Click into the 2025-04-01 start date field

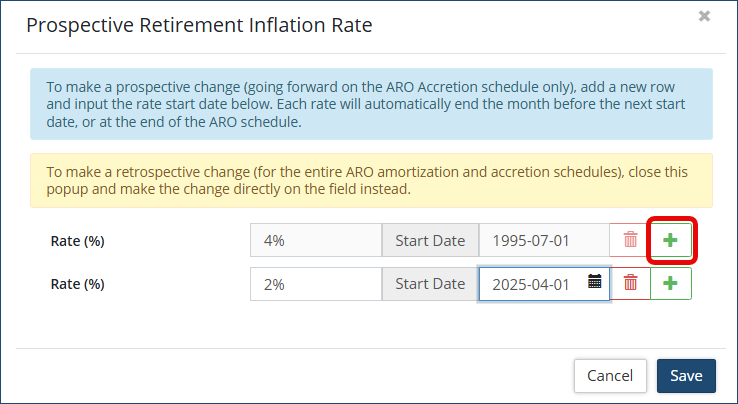pyautogui.click(x=530, y=284)
